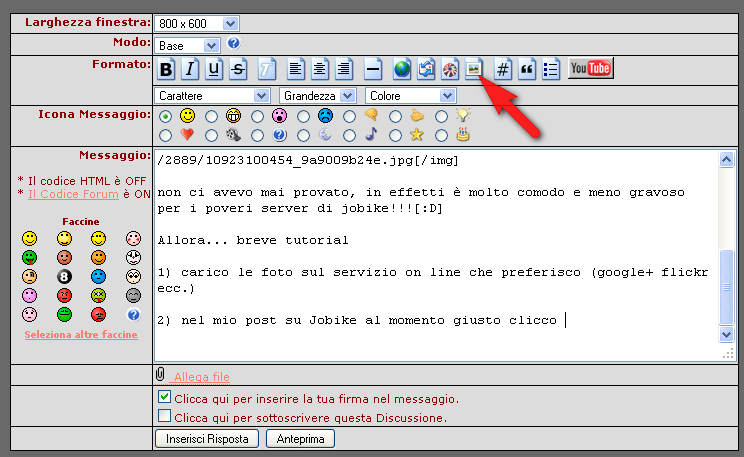Insert a horizontal rule line
Image resolution: width=744 pixels, height=457 pixels.
[373, 70]
